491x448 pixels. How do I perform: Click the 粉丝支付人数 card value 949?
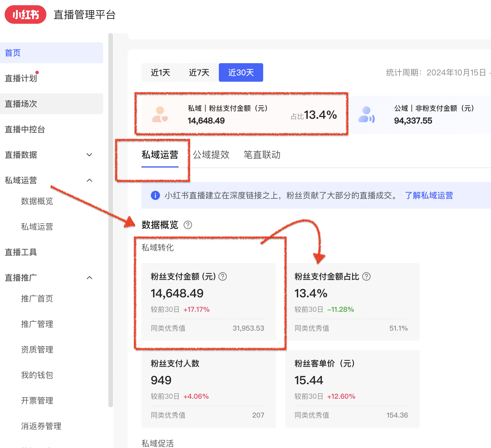pyautogui.click(x=161, y=380)
